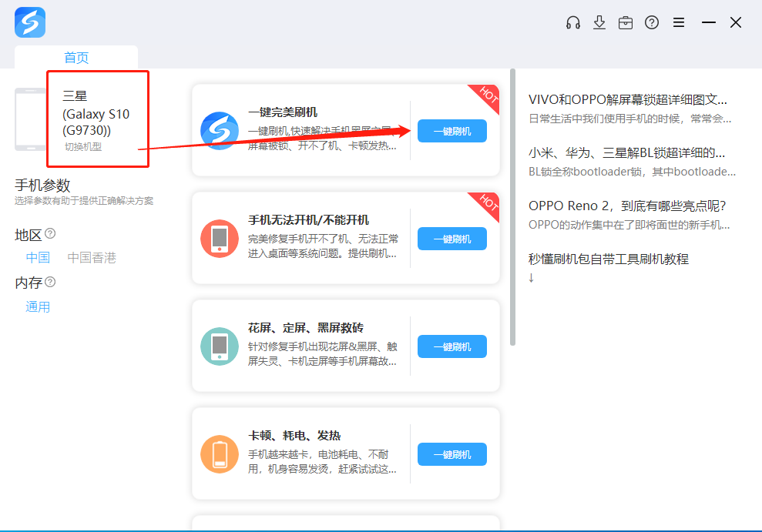
Task: Click the orange battery icon of 卡顿 card
Action: [220, 454]
